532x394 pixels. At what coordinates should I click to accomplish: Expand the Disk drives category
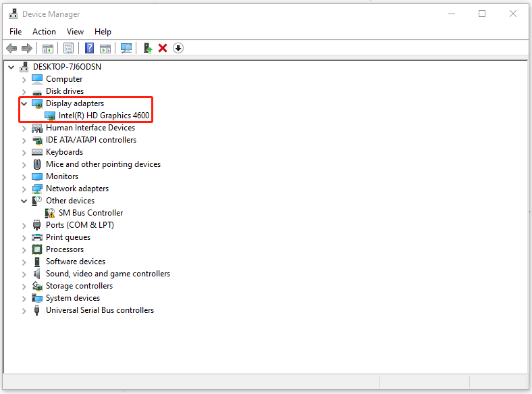click(24, 92)
